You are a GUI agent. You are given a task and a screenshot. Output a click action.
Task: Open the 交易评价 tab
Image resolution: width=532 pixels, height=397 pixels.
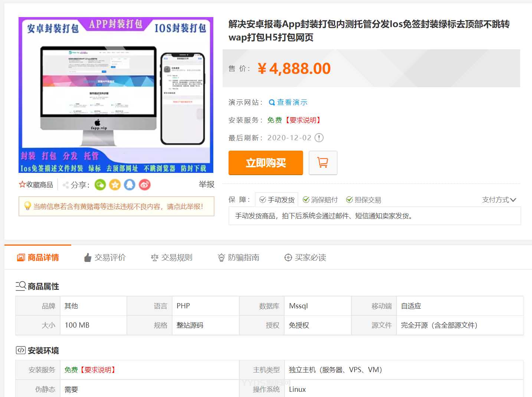(105, 257)
